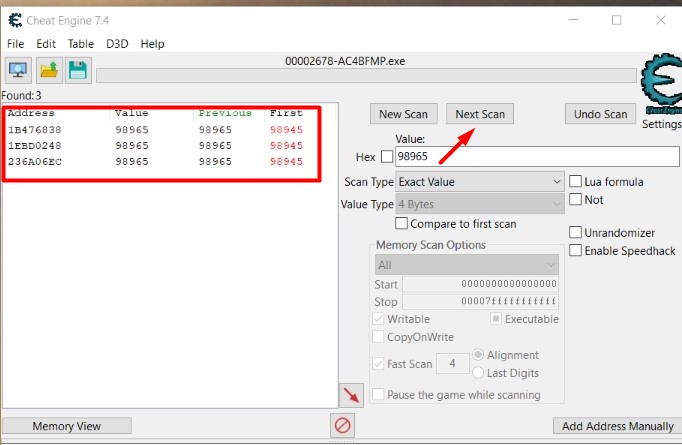682x445 pixels.
Task: Enable the Unrandomizer option
Action: pos(575,232)
